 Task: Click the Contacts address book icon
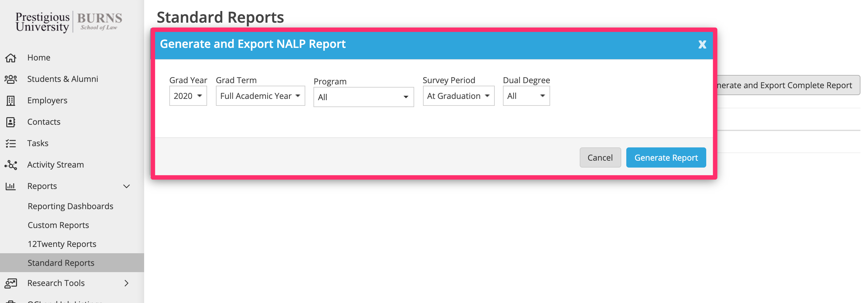11,122
